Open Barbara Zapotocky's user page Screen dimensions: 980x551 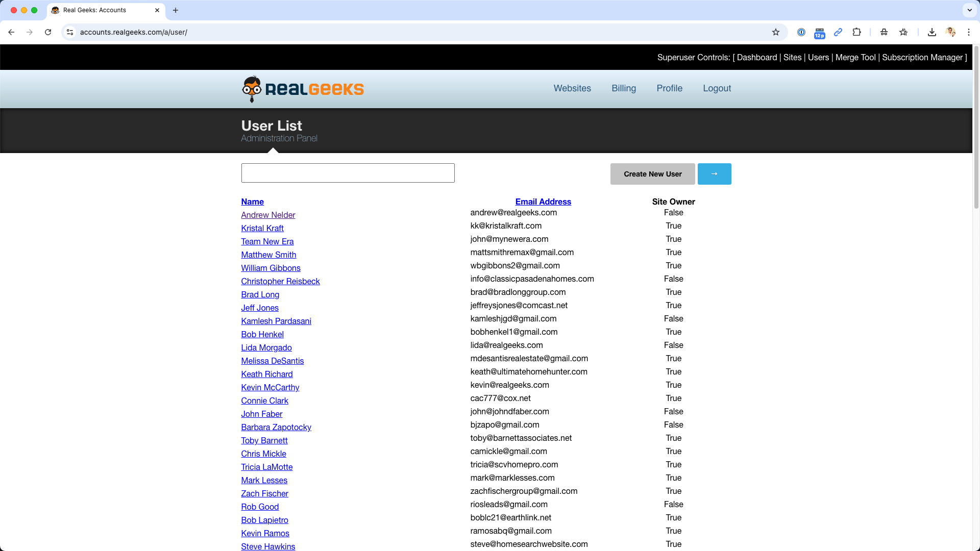click(x=276, y=428)
